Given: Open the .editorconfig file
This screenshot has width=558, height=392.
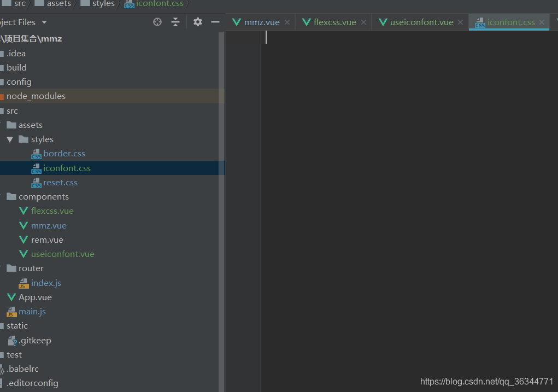Looking at the screenshot, I should (32, 383).
